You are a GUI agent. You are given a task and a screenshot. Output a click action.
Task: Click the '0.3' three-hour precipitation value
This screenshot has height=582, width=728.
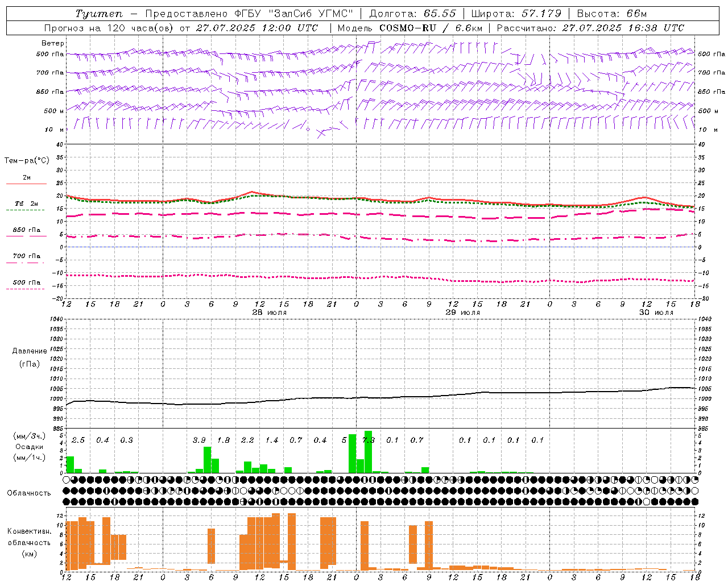[x=126, y=440]
